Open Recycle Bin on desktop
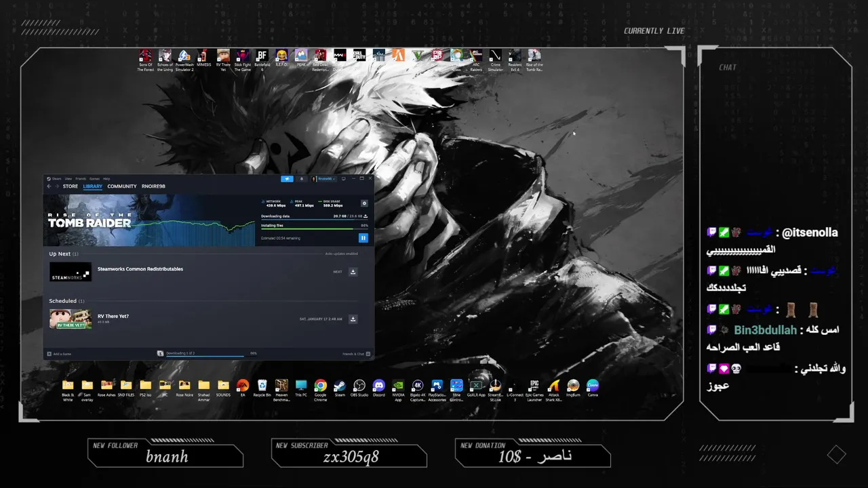 tap(262, 388)
